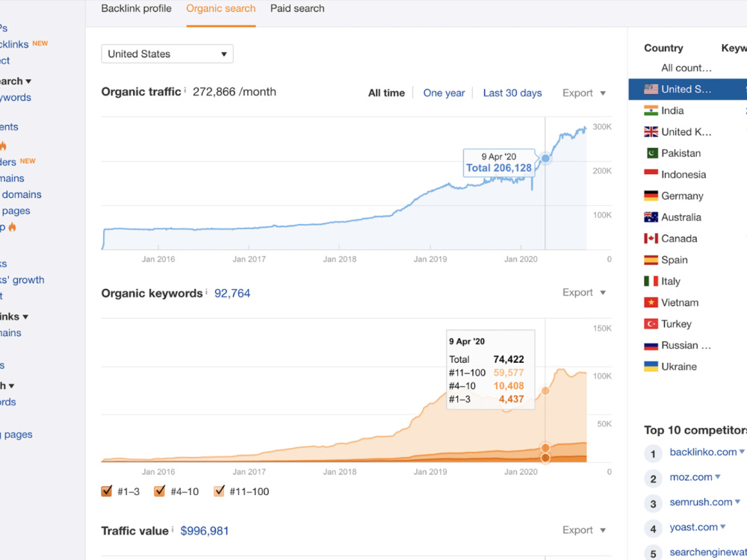Select the Germany flag icon
Viewport: 747px width, 560px height.
pos(651,196)
